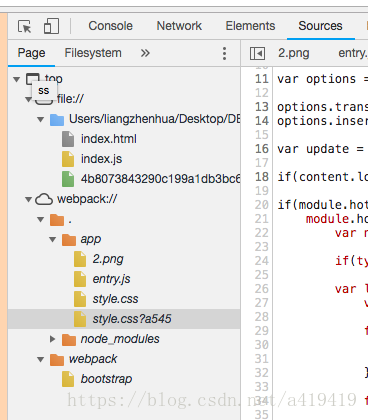Collapse the top frame tree node
Viewport: 368px width, 420px height.
pos(16,79)
